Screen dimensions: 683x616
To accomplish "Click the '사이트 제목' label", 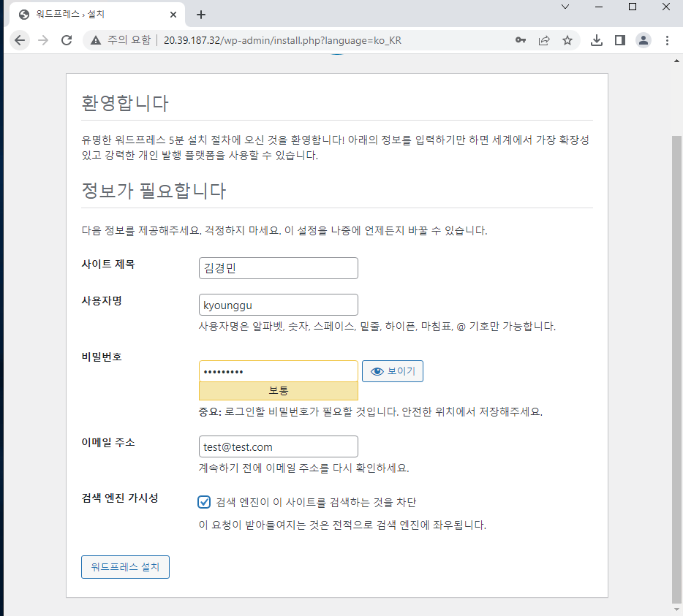I will 108,265.
